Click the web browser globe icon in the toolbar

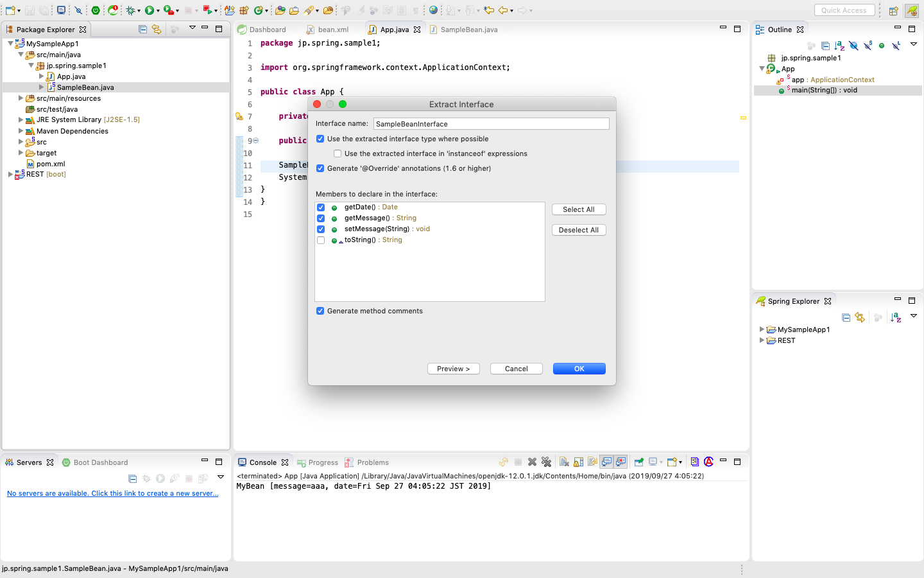[x=433, y=10]
